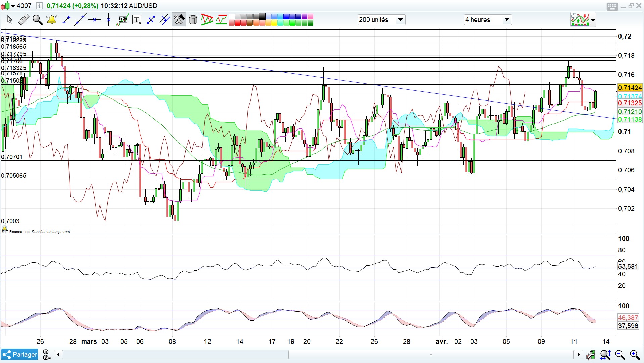Screen dimensions: 644x363
Task: Open the 200 unités dropdown
Action: click(381, 20)
